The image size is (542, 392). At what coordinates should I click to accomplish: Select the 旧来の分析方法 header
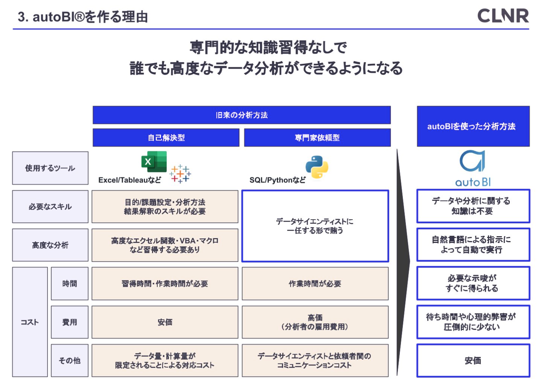click(x=242, y=115)
